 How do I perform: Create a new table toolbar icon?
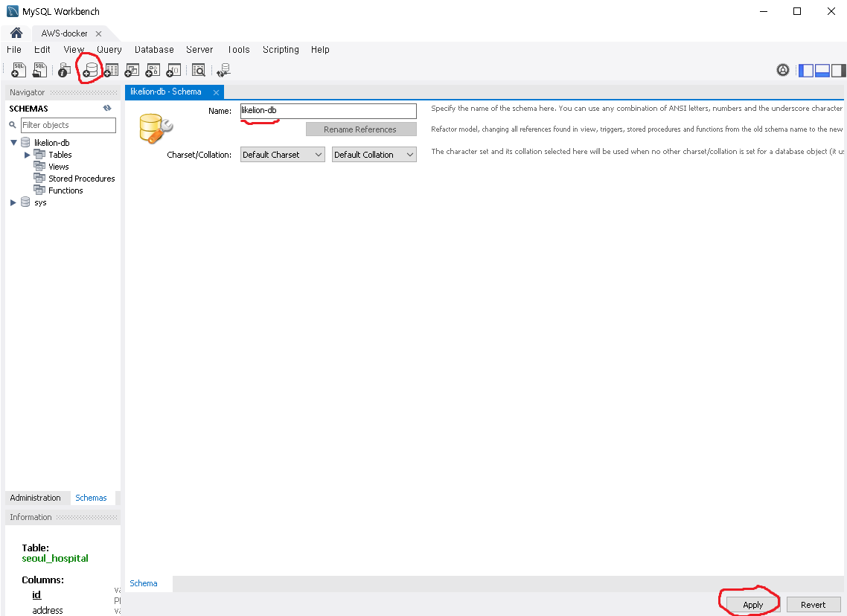[112, 70]
